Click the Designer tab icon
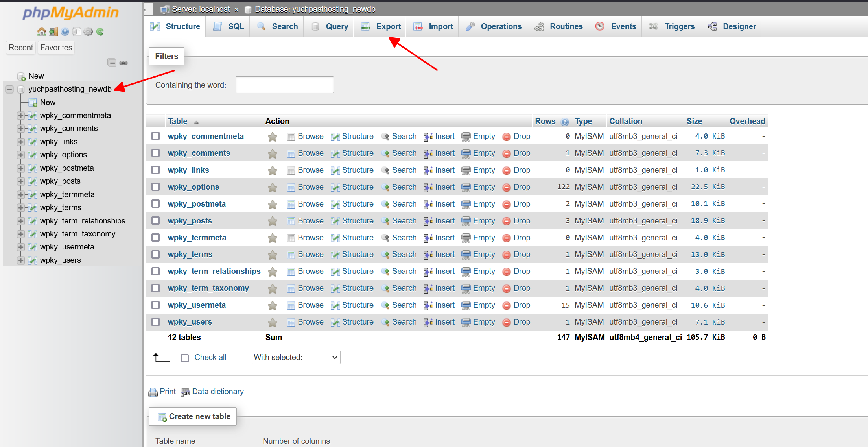The width and height of the screenshot is (868, 447). 713,26
